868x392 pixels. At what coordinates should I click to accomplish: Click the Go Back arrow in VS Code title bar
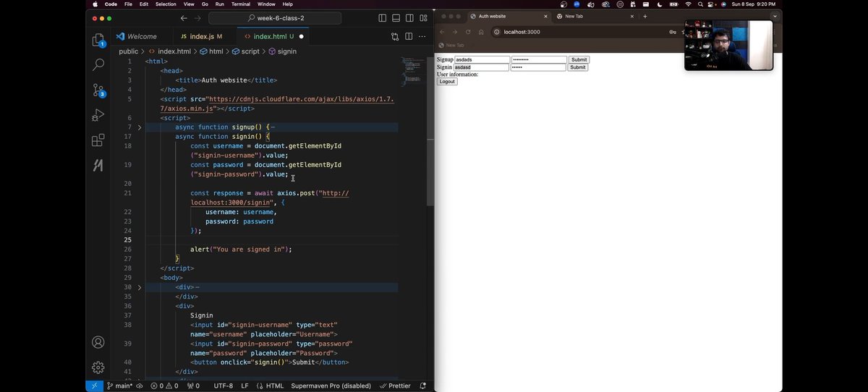(184, 18)
